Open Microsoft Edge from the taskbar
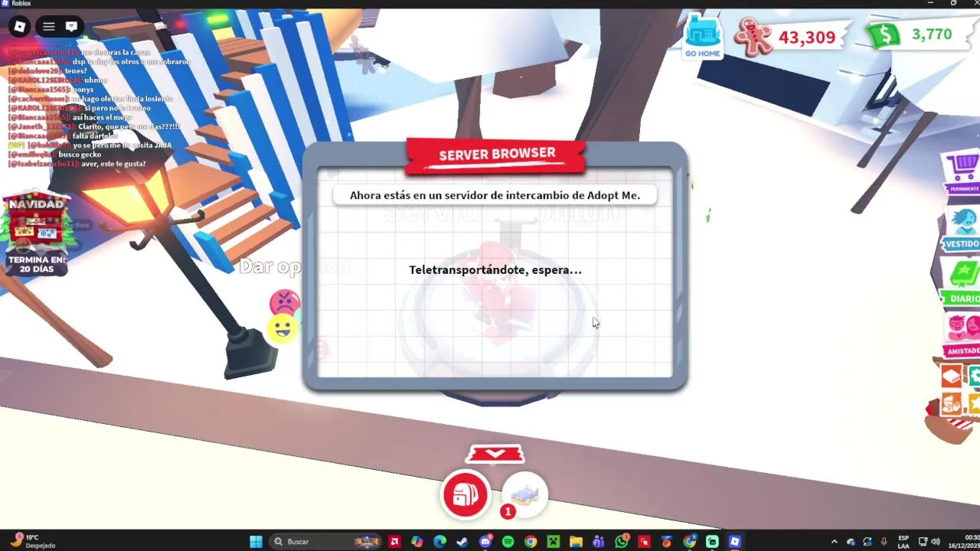Viewport: 980px width, 551px height. coord(439,542)
